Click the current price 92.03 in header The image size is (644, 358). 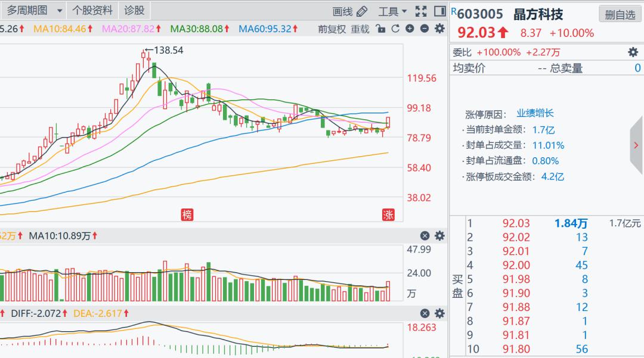coord(477,32)
